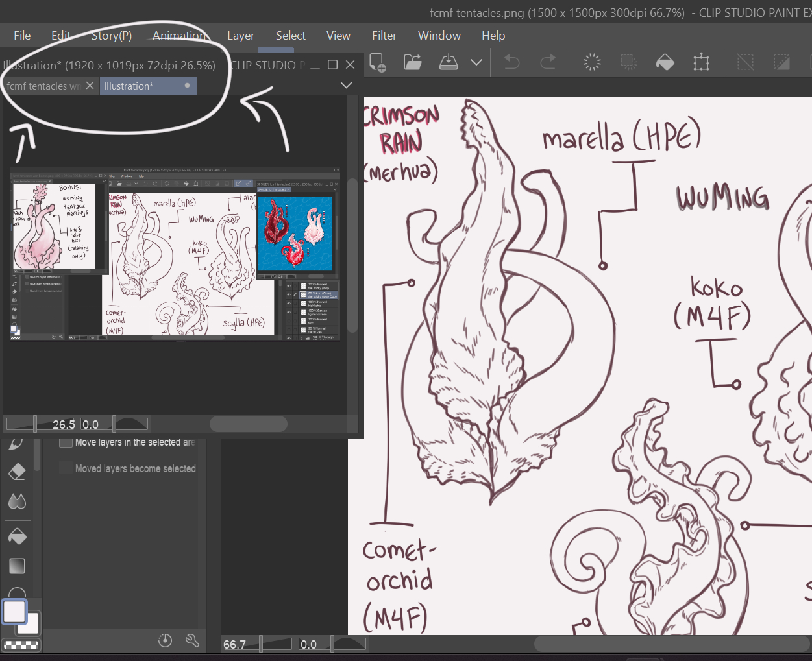Enable 'Move layers in the selected area' checkbox

(66, 442)
